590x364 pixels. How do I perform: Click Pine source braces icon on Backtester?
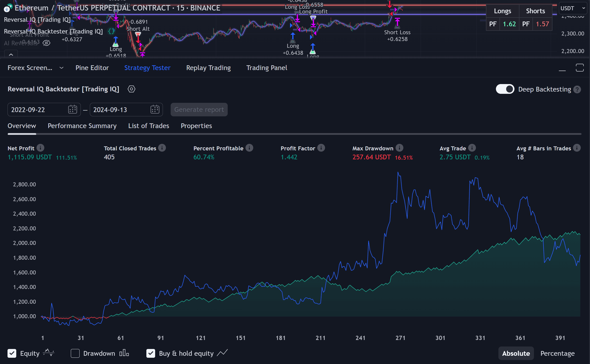tap(111, 31)
